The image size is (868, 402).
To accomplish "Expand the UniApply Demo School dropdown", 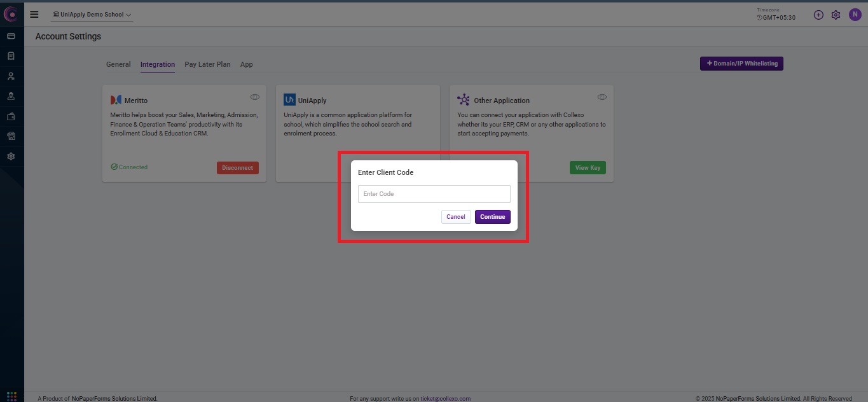I will coord(92,15).
